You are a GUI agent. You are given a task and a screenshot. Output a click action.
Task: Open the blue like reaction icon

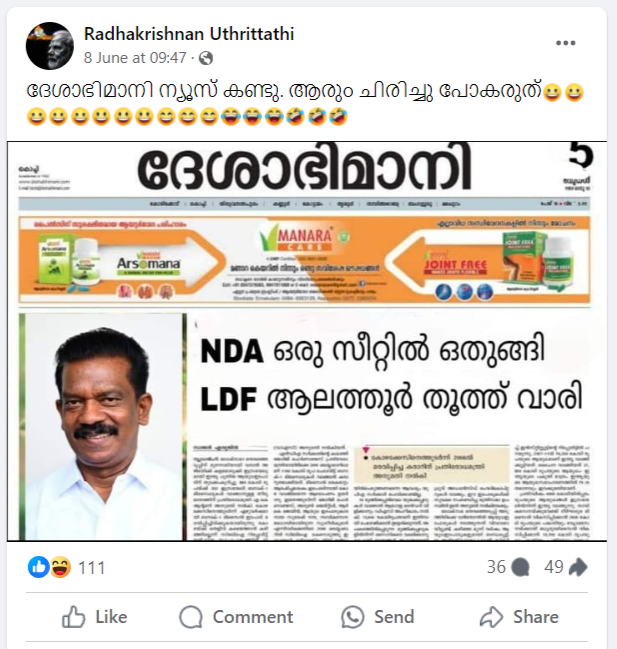39,567
